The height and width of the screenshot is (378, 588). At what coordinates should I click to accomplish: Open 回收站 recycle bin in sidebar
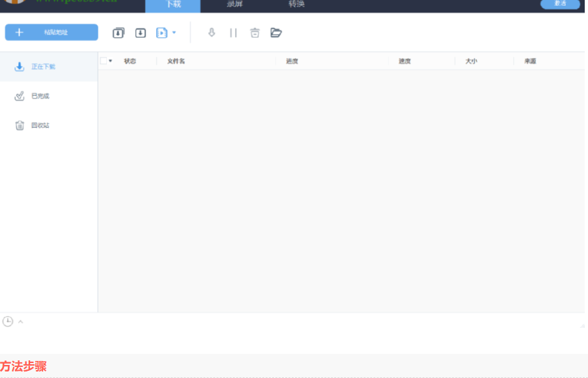(x=49, y=125)
